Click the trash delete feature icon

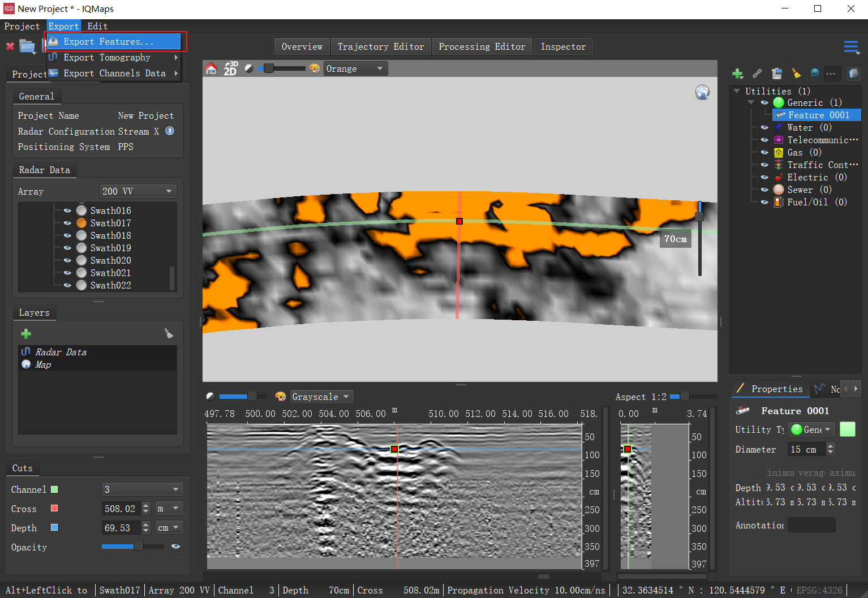pyautogui.click(x=777, y=74)
